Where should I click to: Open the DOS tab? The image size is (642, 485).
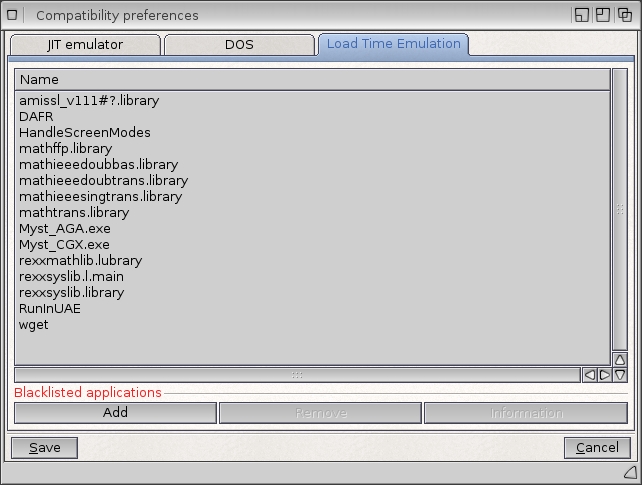pos(239,45)
